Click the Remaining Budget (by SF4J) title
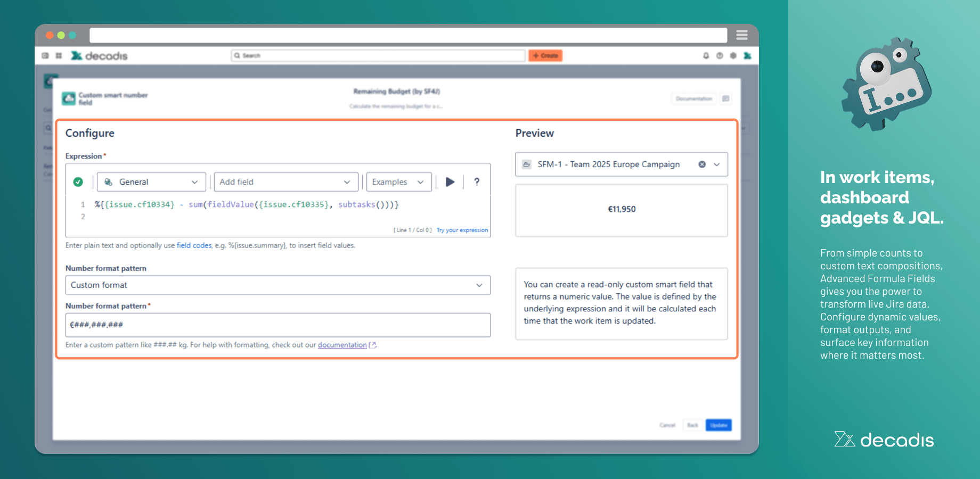Viewport: 980px width, 479px height. tap(397, 92)
